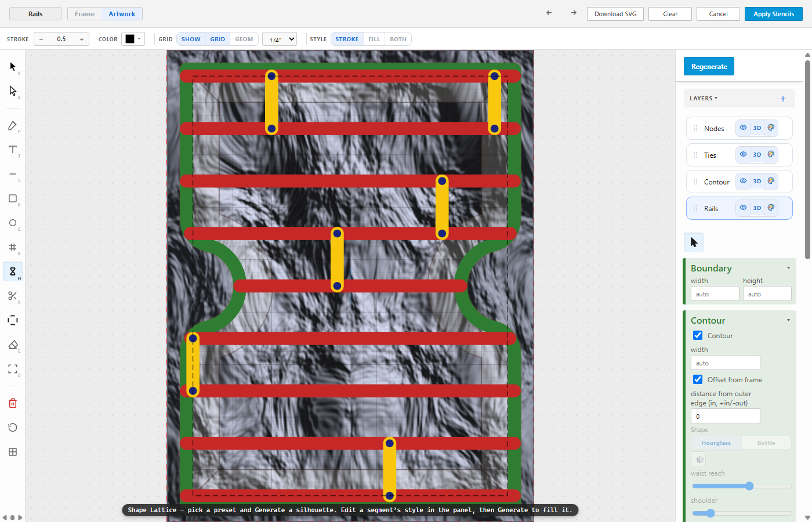Toggle 3D on the Rails layer
This screenshot has height=522, width=812.
[757, 208]
